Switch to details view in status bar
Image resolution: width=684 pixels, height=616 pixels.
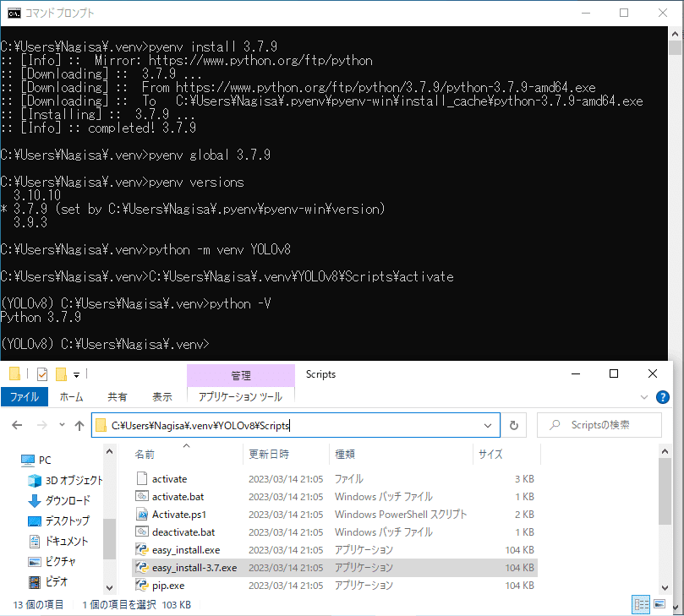pyautogui.click(x=641, y=605)
